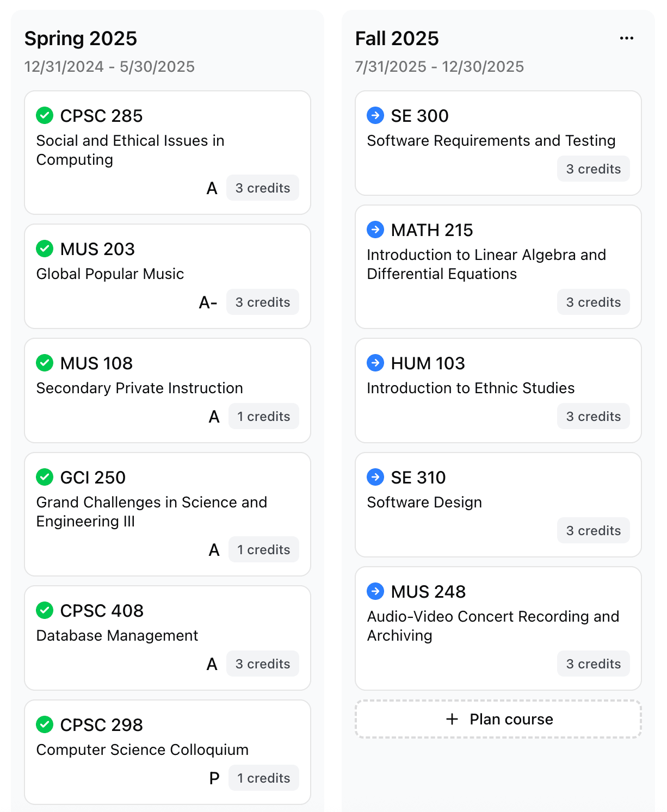This screenshot has width=667, height=812.
Task: Click the completed status icon for GCI 250
Action: tap(45, 477)
